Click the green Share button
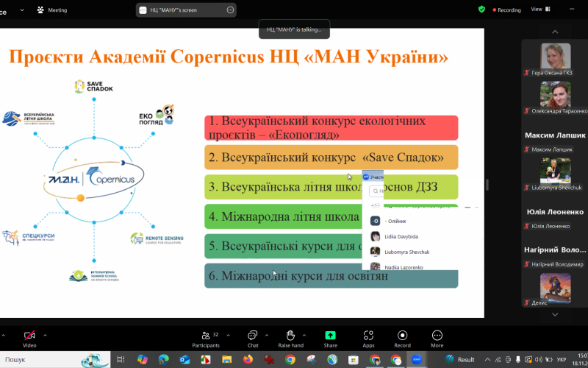This screenshot has width=588, height=368. [x=330, y=339]
